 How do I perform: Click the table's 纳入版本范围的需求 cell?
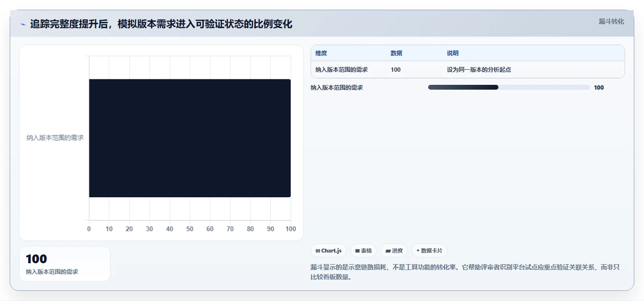[342, 70]
